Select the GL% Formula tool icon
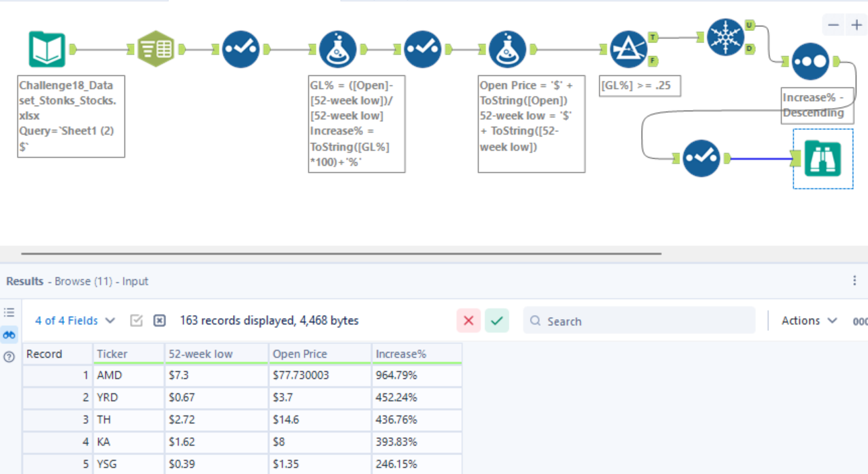The width and height of the screenshot is (868, 474). [x=337, y=49]
